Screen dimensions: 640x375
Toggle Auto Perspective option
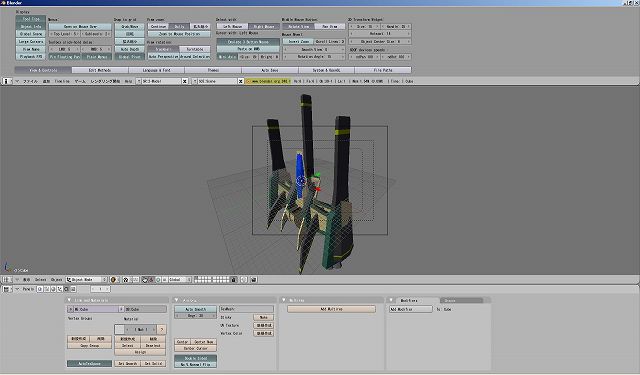point(163,57)
